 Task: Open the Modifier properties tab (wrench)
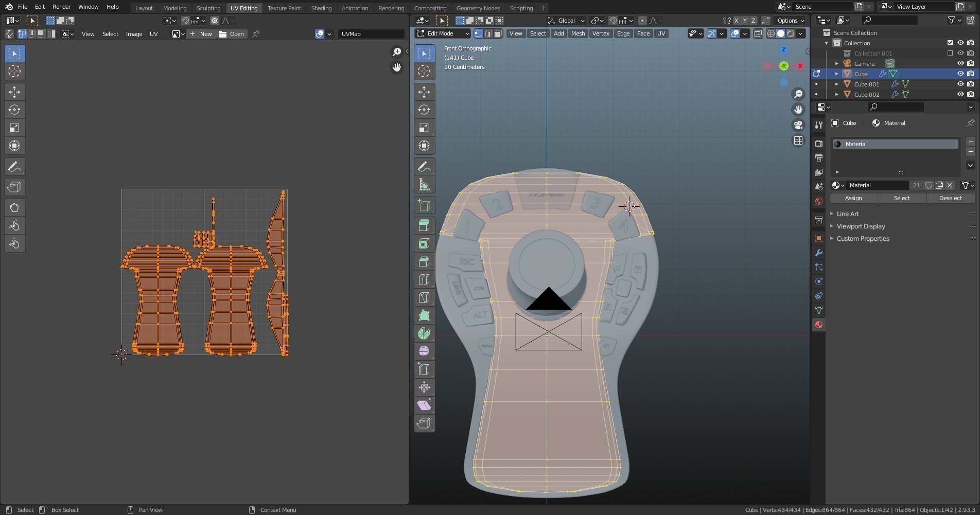point(818,253)
